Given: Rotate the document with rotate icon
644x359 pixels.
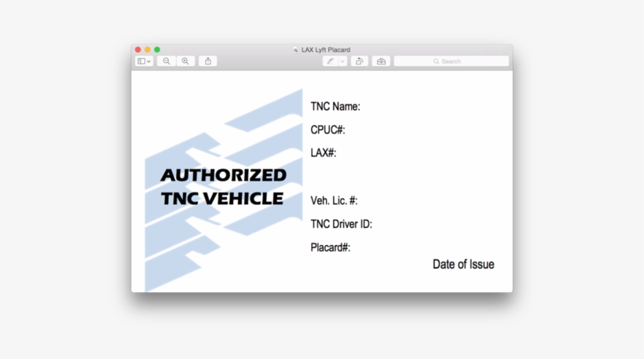Looking at the screenshot, I should [x=360, y=61].
